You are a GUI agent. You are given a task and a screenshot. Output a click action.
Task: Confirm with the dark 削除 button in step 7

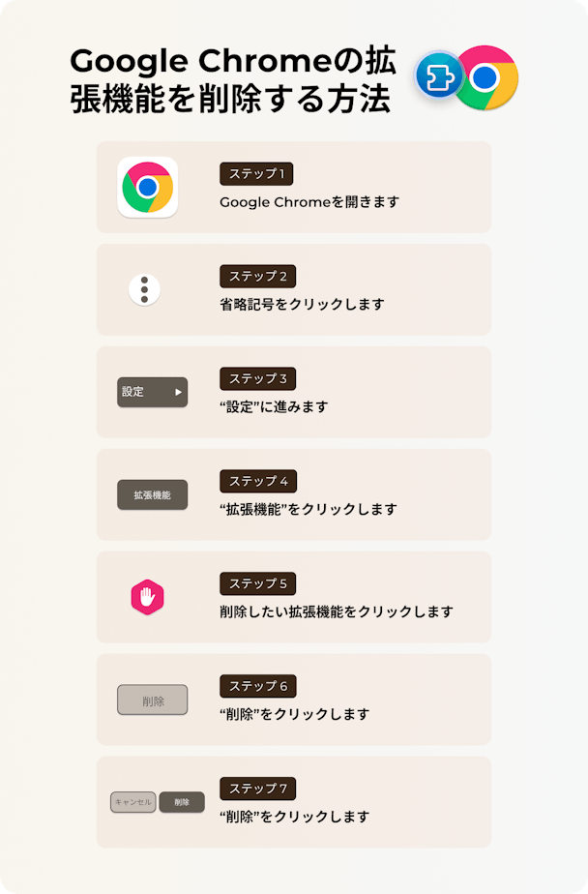point(182,802)
